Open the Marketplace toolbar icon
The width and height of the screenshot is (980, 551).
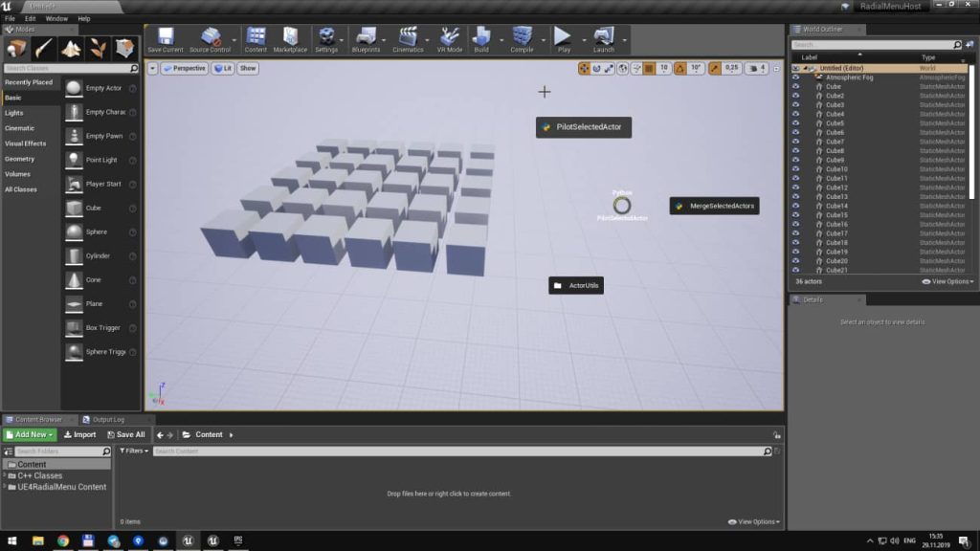click(290, 40)
